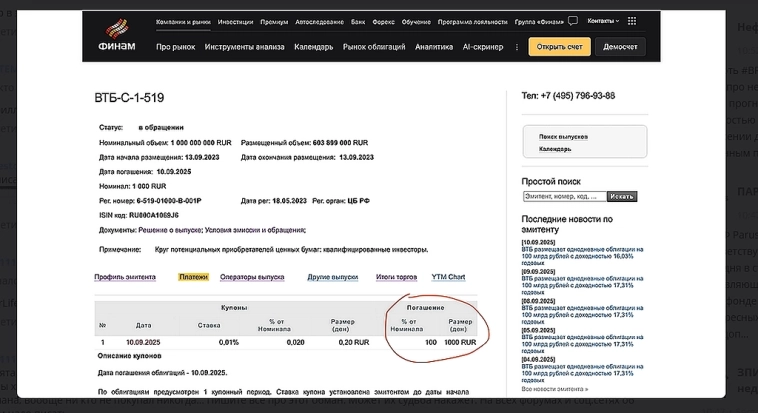Open the Операторы выпуска tab

(x=252, y=277)
